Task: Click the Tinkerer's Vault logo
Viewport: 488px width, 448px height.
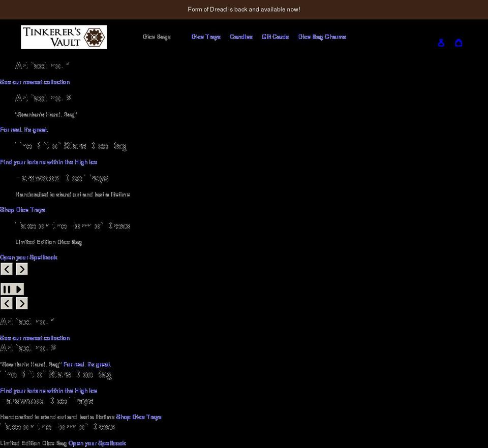Action: point(63,36)
